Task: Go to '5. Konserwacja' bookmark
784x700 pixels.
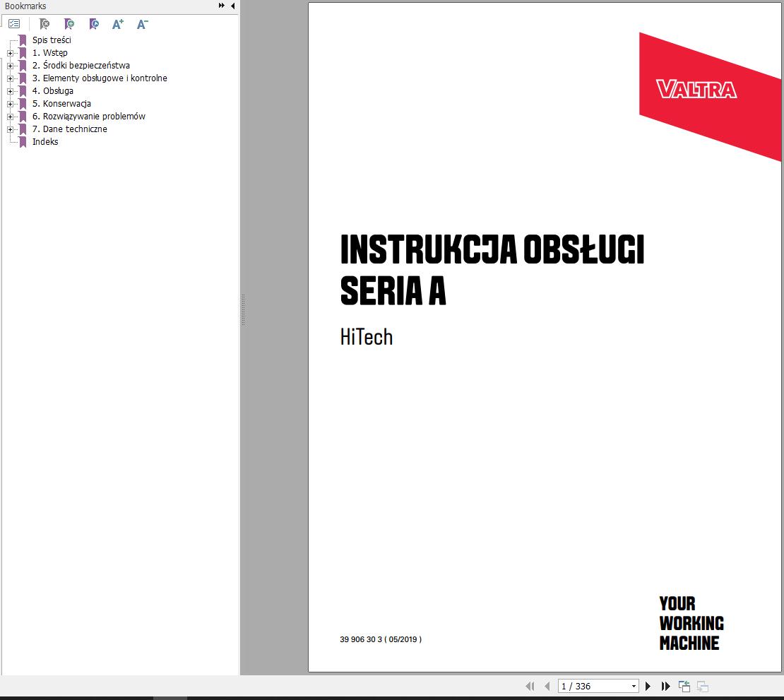Action: (61, 104)
